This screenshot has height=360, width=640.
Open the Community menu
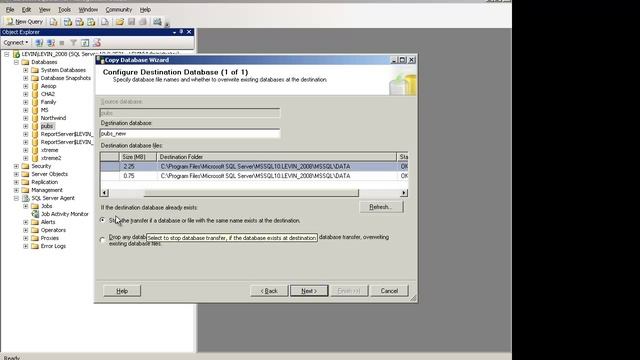(119, 9)
